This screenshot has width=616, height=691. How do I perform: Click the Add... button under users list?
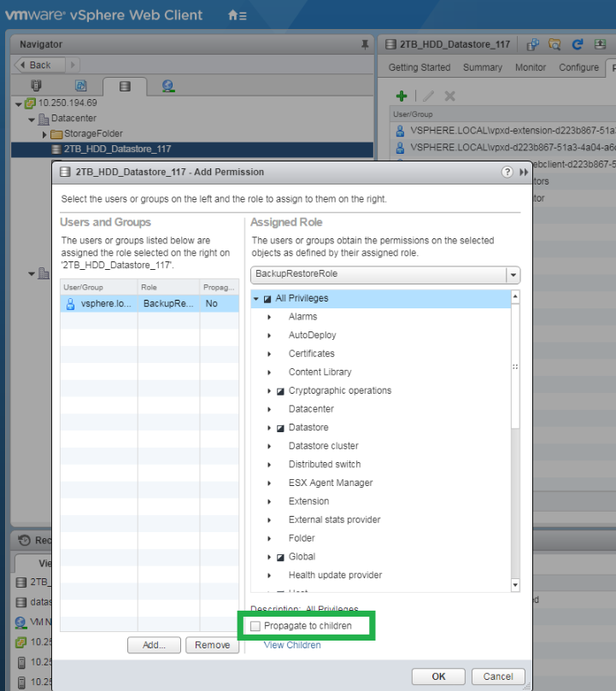[x=154, y=645]
